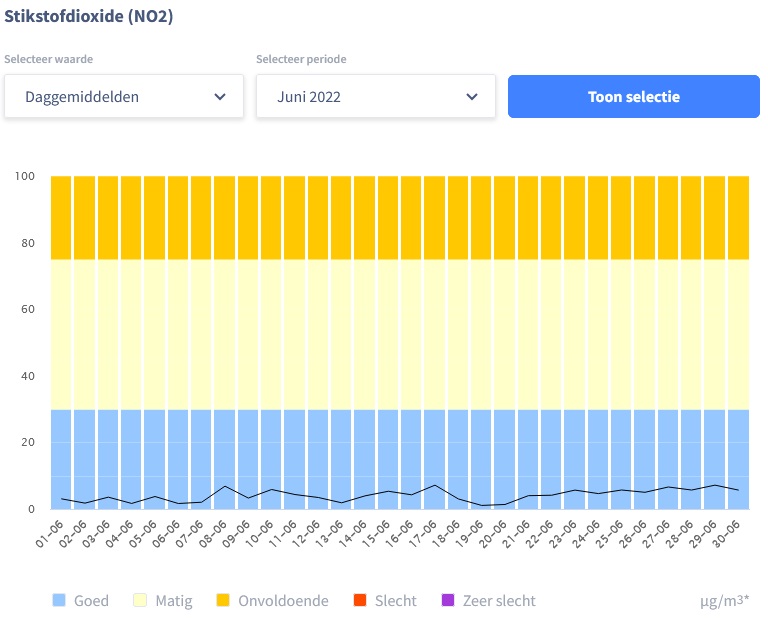Toggle the Zeer slecht legend entry
The height and width of the screenshot is (618, 768).
pyautogui.click(x=489, y=600)
